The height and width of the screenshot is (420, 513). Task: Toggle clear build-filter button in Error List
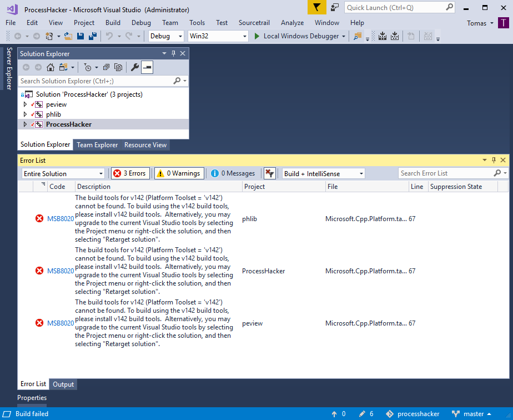click(270, 173)
